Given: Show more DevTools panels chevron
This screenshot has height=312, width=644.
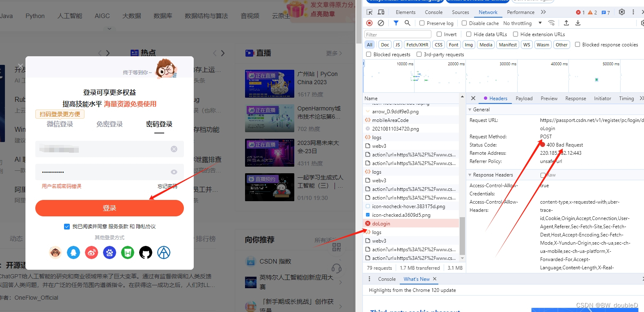Looking at the screenshot, I should [543, 12].
